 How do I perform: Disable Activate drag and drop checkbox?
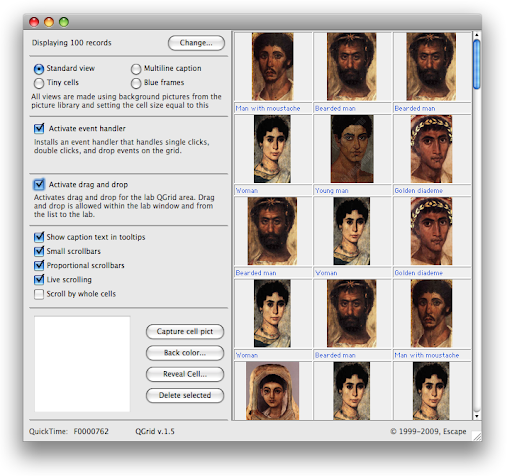39,184
